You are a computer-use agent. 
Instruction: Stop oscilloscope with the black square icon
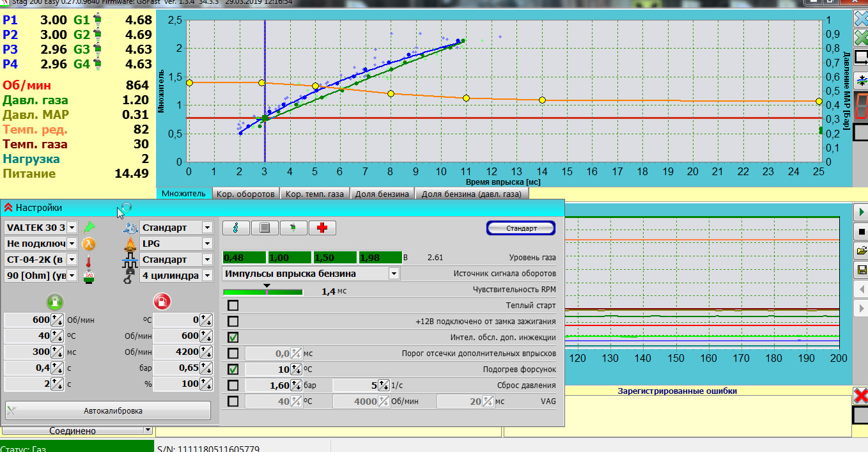(861, 231)
